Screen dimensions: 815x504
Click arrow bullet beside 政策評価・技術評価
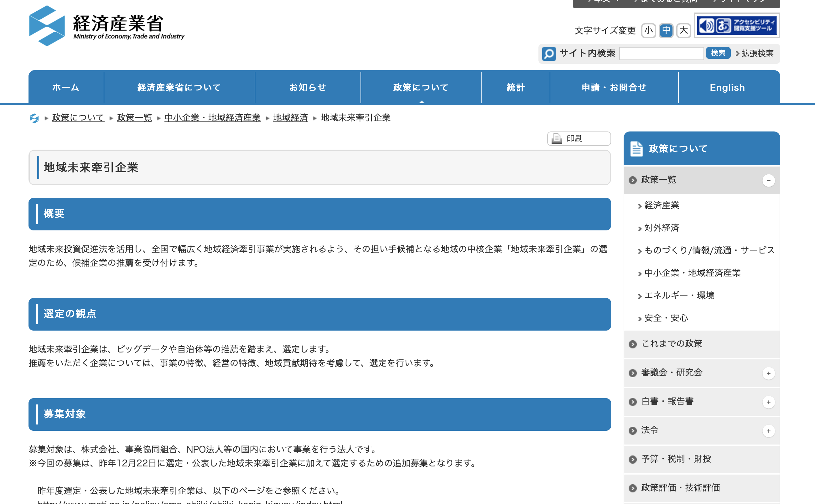pos(633,488)
